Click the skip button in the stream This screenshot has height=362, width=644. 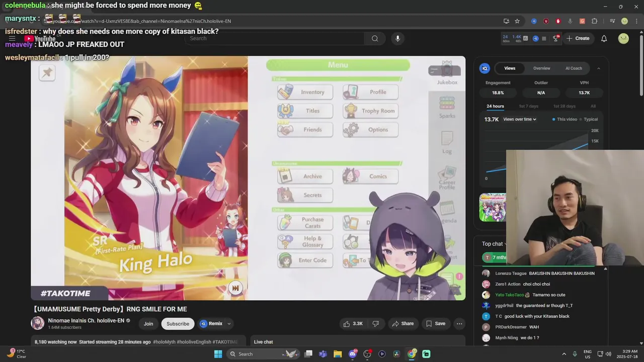tap(235, 288)
